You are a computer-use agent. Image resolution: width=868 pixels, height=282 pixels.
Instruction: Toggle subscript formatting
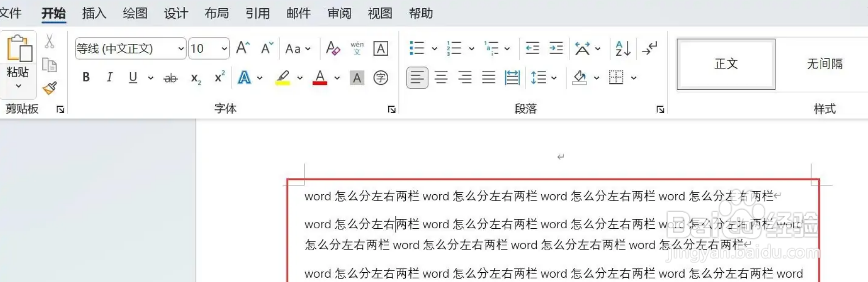click(196, 78)
